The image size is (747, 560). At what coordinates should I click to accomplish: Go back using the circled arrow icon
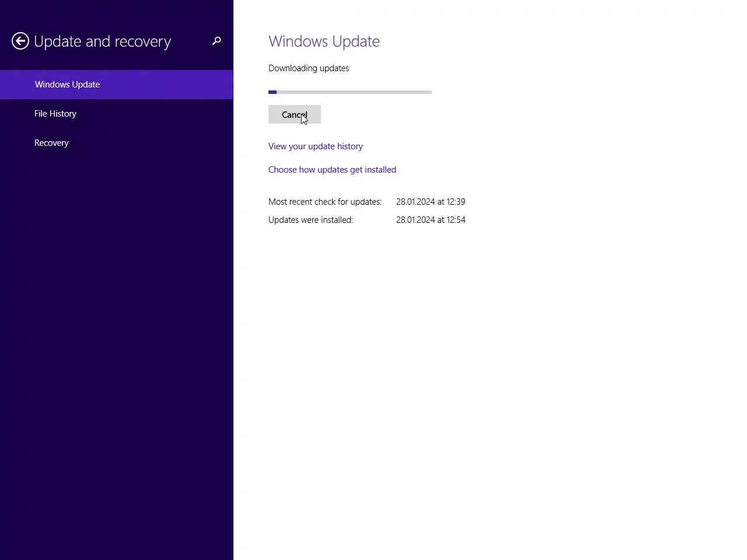click(20, 41)
